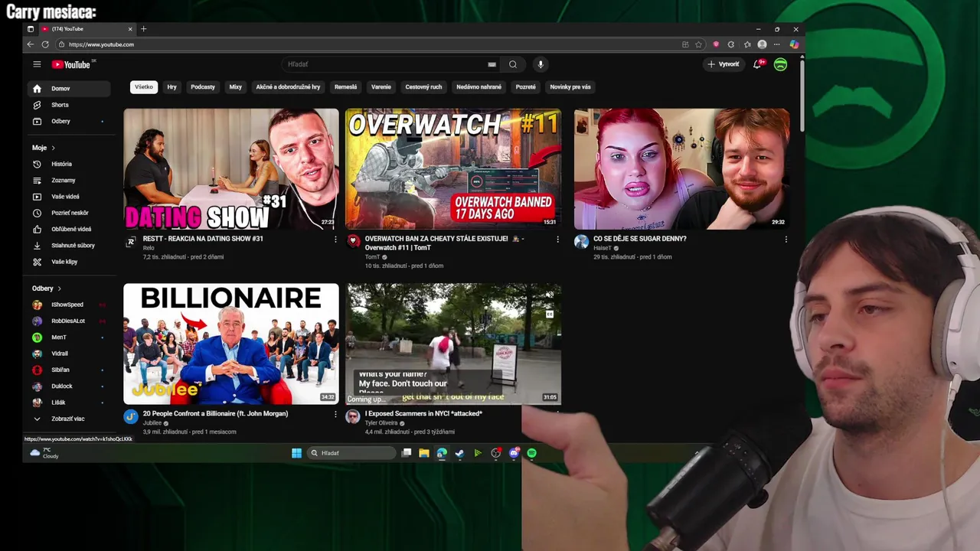Open the Billionaire Jubilee thumbnail
Image resolution: width=980 pixels, height=551 pixels.
(x=231, y=344)
